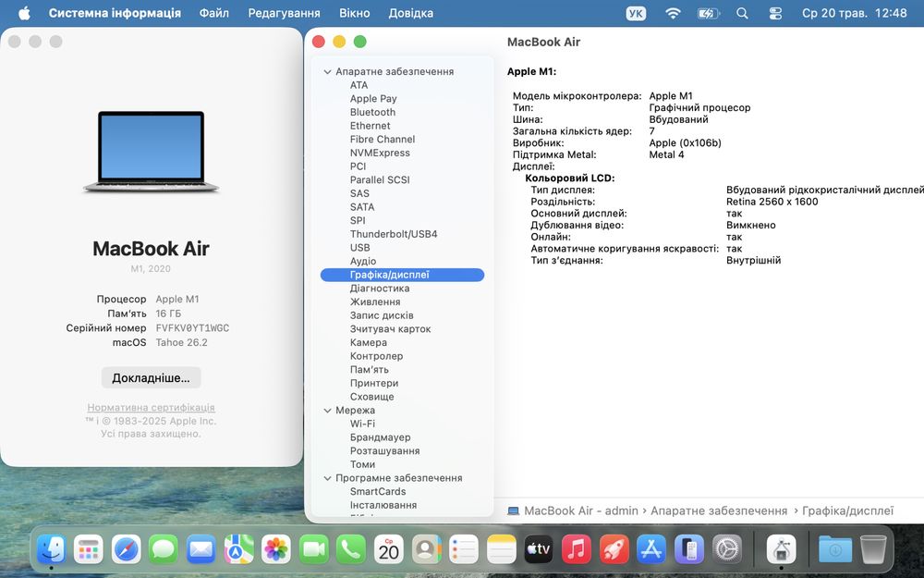The image size is (924, 578).
Task: Open Control Center in menu bar
Action: click(x=775, y=13)
